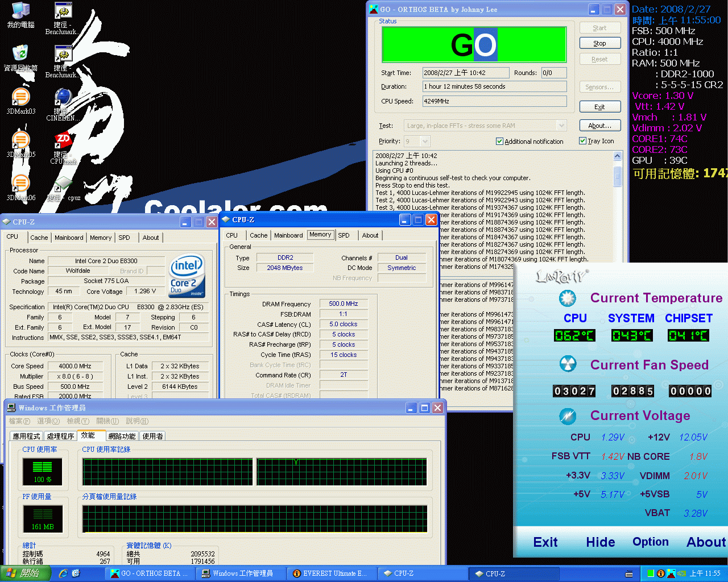728x582 pixels.
Task: Open the Test type dropdown in ORTHOS
Action: [x=562, y=125]
